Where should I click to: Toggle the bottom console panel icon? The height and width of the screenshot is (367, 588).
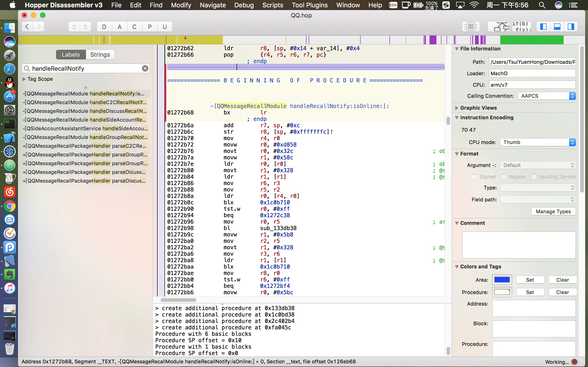coord(557,27)
